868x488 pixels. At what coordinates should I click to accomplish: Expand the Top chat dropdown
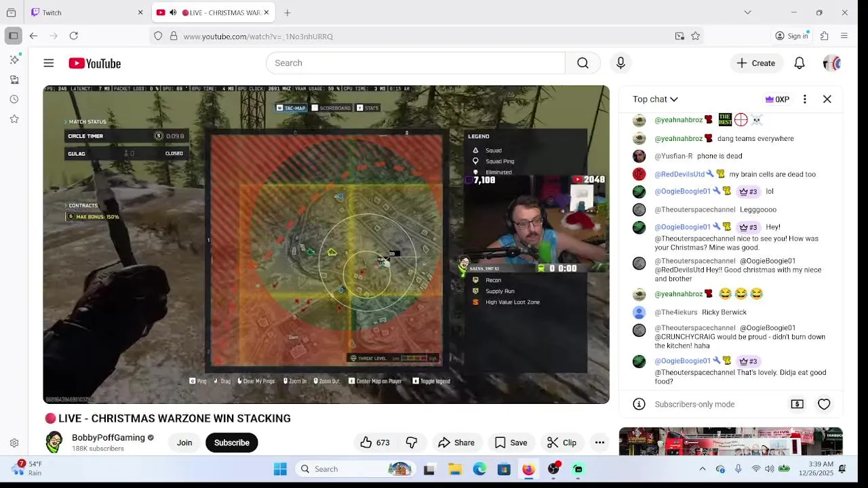pos(655,99)
